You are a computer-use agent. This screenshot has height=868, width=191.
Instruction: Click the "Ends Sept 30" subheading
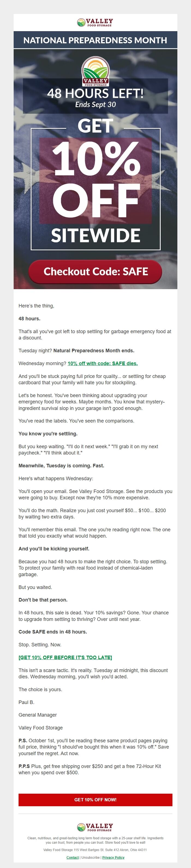coord(95,105)
